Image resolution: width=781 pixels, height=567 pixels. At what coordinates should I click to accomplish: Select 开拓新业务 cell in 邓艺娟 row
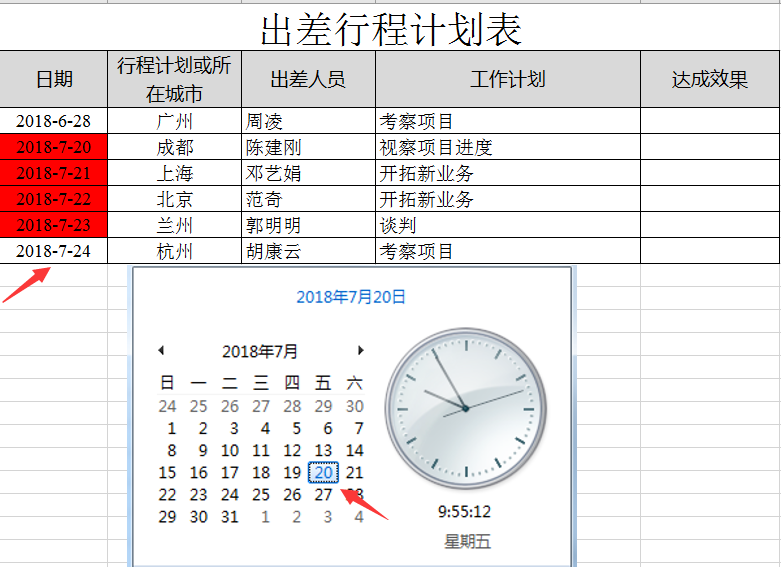pyautogui.click(x=508, y=173)
